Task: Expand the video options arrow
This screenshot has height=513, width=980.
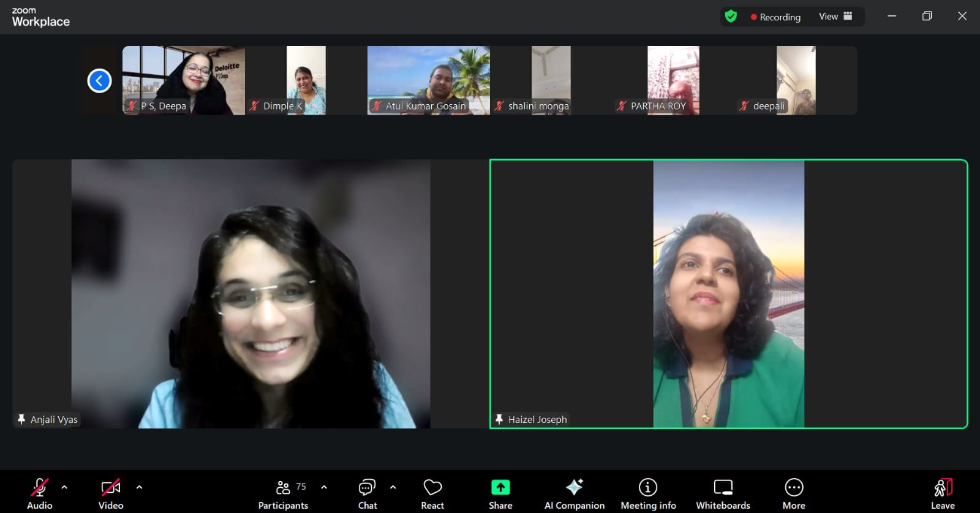Action: point(139,487)
